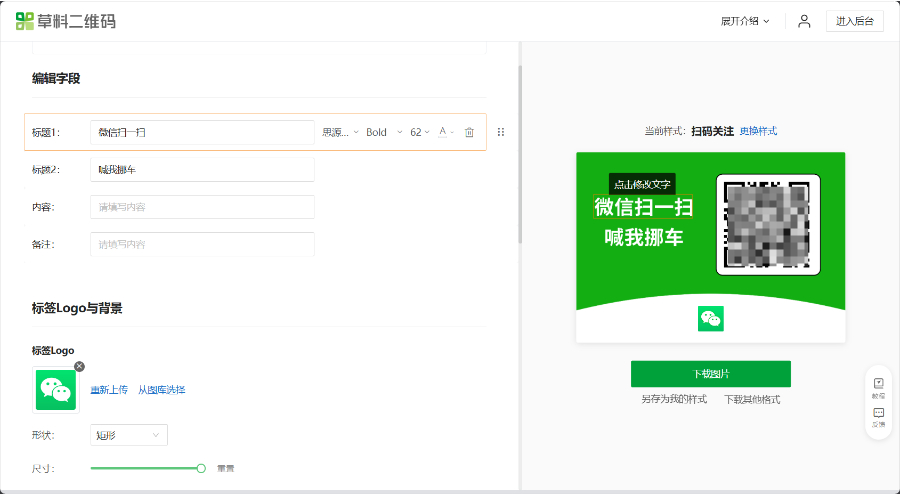Open the 教程 tutorial icon on right edge
Viewport: 900px width, 494px height.
click(878, 387)
